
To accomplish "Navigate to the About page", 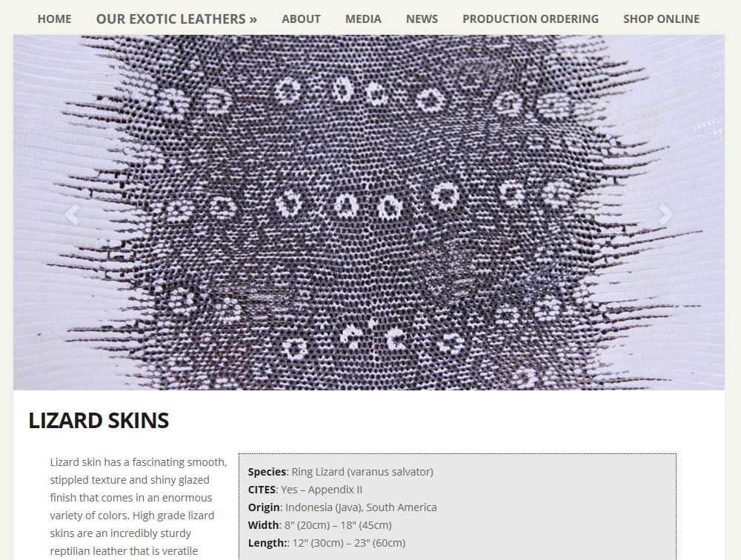I will 301,19.
